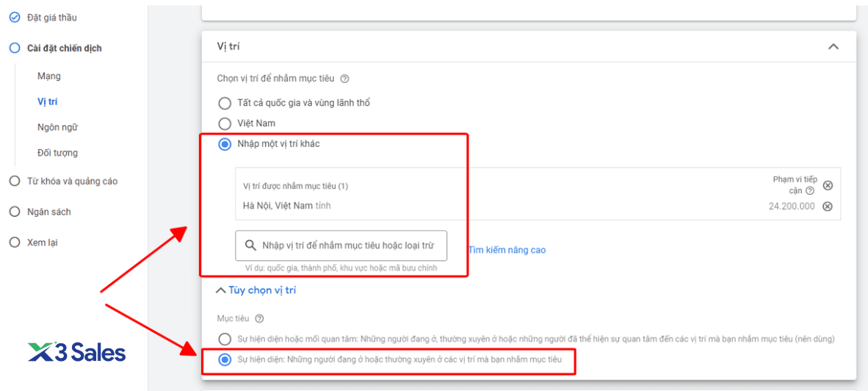The image size is (868, 391).
Task: Click the step circle icon for Ngân sách
Action: pos(15,212)
